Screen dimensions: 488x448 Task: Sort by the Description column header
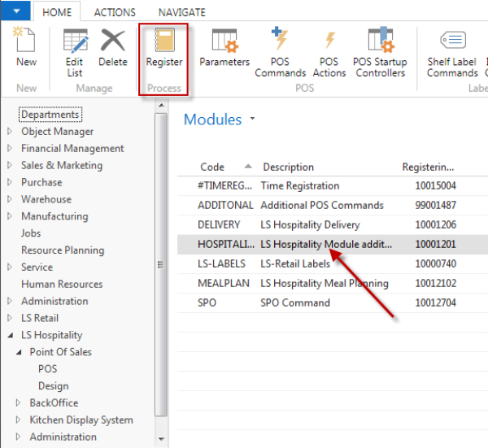coord(289,167)
